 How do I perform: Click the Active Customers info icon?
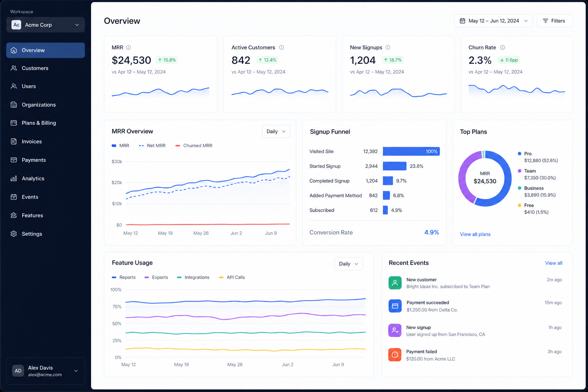click(281, 47)
